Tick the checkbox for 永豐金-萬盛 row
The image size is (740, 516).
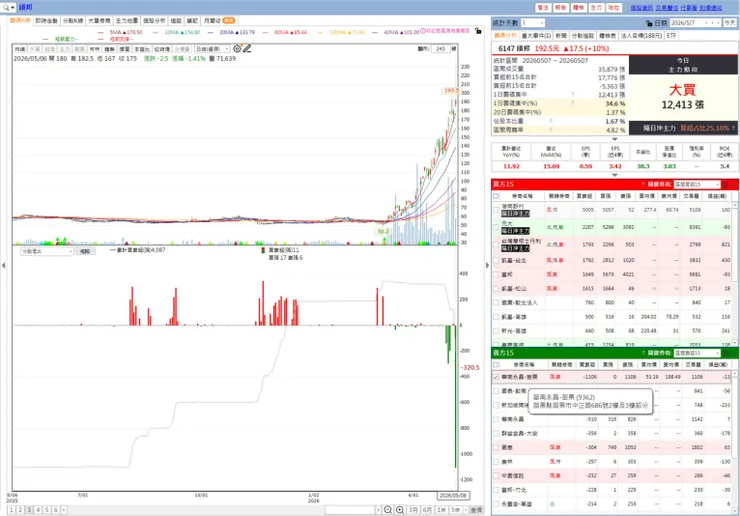click(x=496, y=504)
